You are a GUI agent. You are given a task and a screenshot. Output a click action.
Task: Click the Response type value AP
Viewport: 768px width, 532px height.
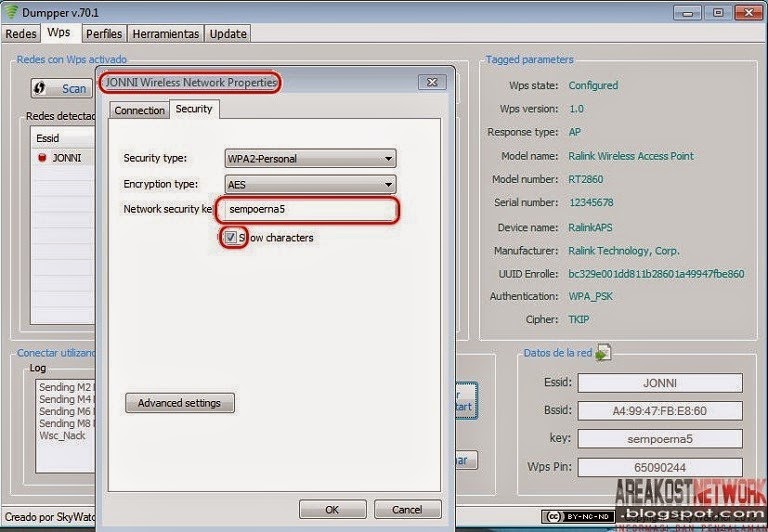(574, 132)
